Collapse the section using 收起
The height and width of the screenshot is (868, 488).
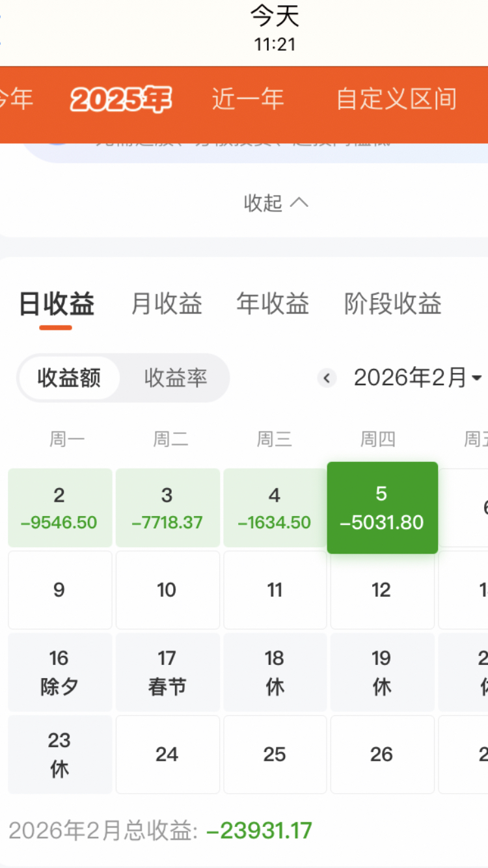tap(276, 203)
